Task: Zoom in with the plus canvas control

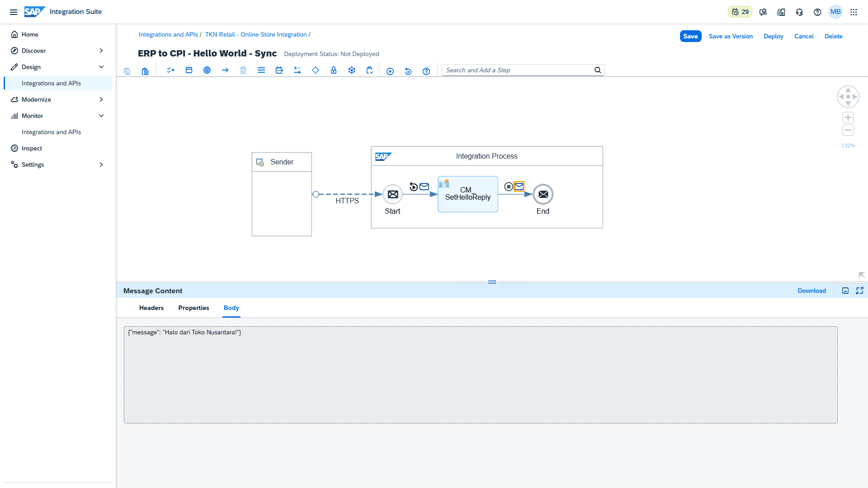Action: point(848,117)
